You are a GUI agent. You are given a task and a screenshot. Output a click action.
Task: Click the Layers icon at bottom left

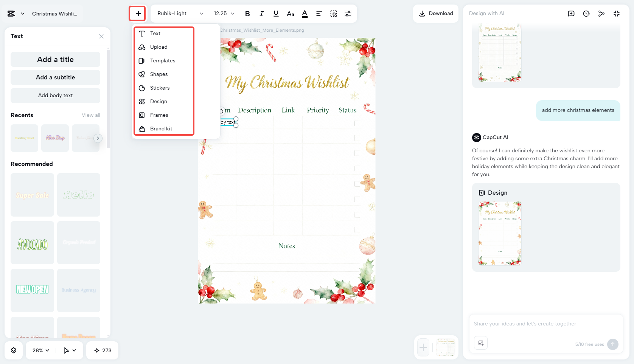coord(14,350)
